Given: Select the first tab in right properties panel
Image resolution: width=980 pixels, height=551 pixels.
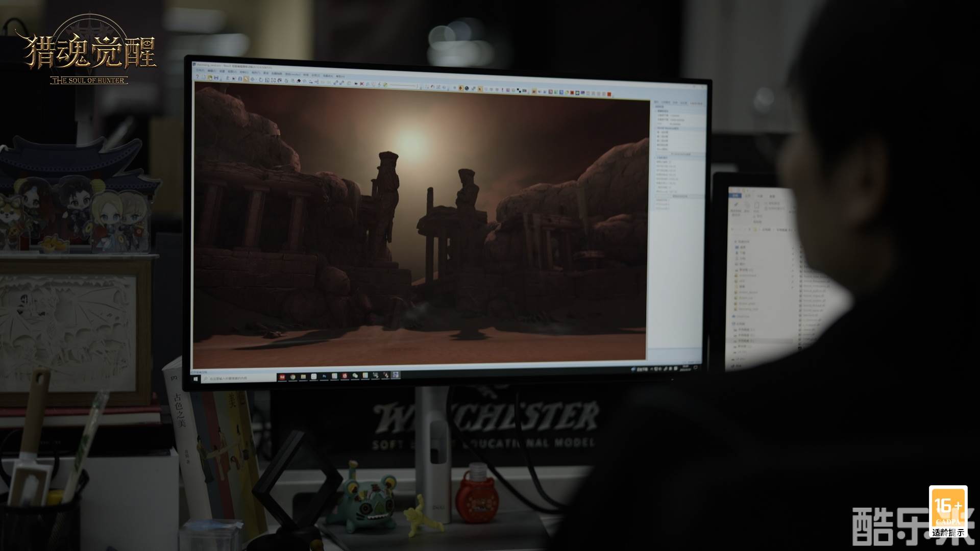Looking at the screenshot, I should [x=656, y=102].
